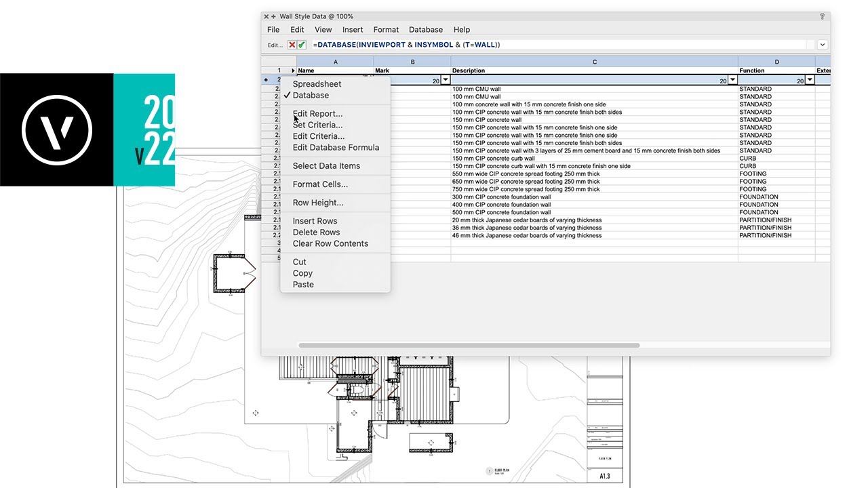
Task: Click the Function header cell
Action: click(x=777, y=70)
